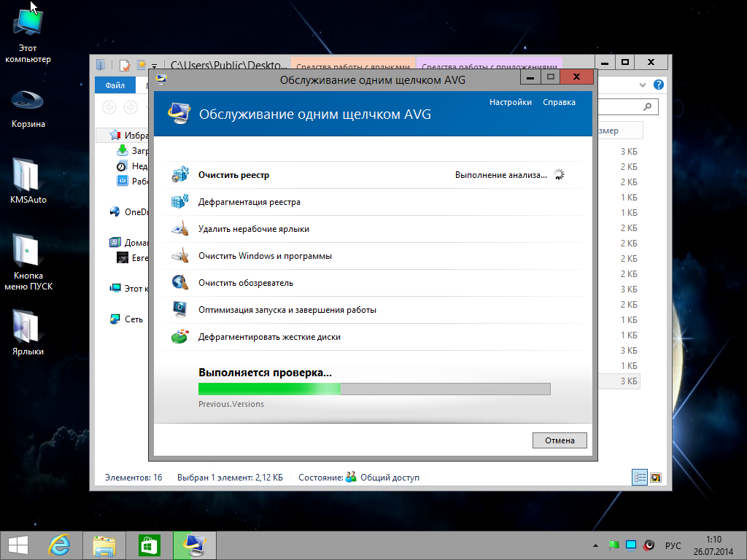Click the startup and shutdown optimization icon
The width and height of the screenshot is (747, 560).
click(x=179, y=309)
